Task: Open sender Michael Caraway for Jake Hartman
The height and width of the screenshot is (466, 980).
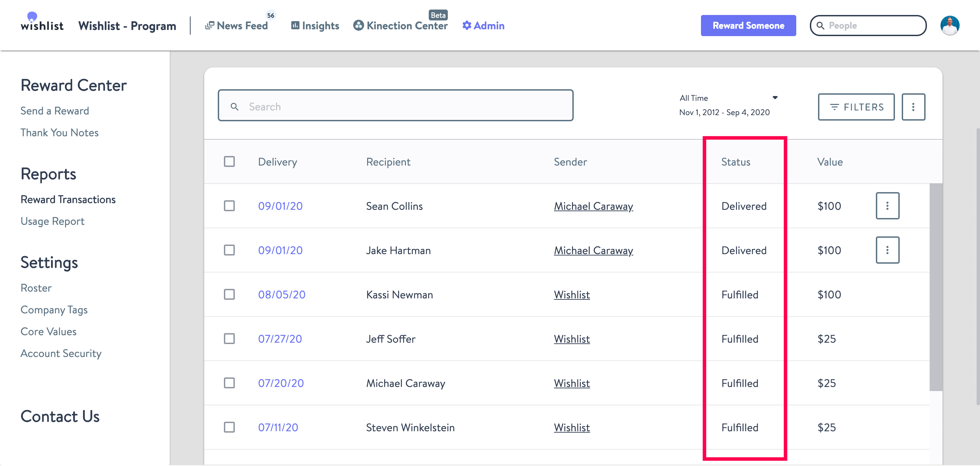Action: pos(593,250)
